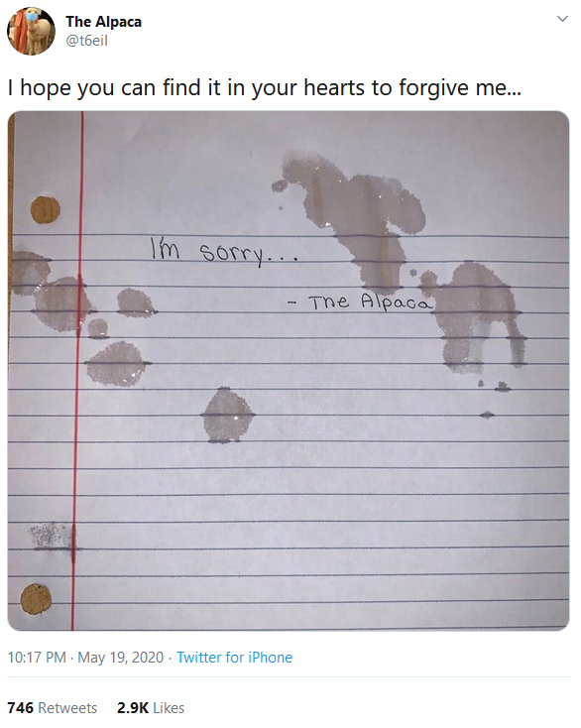
Task: Click the small stain in page center
Action: (228, 415)
